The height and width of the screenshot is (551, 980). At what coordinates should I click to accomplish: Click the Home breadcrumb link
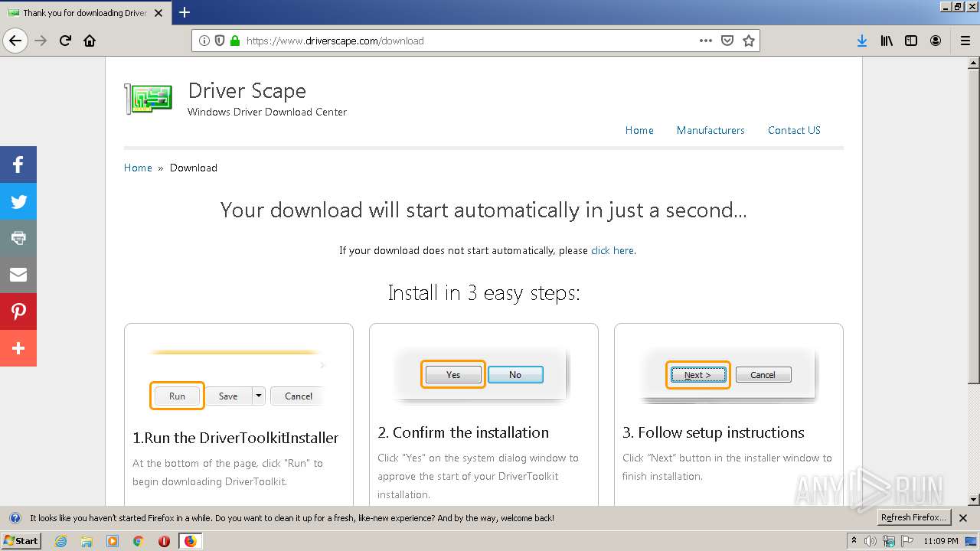point(138,168)
